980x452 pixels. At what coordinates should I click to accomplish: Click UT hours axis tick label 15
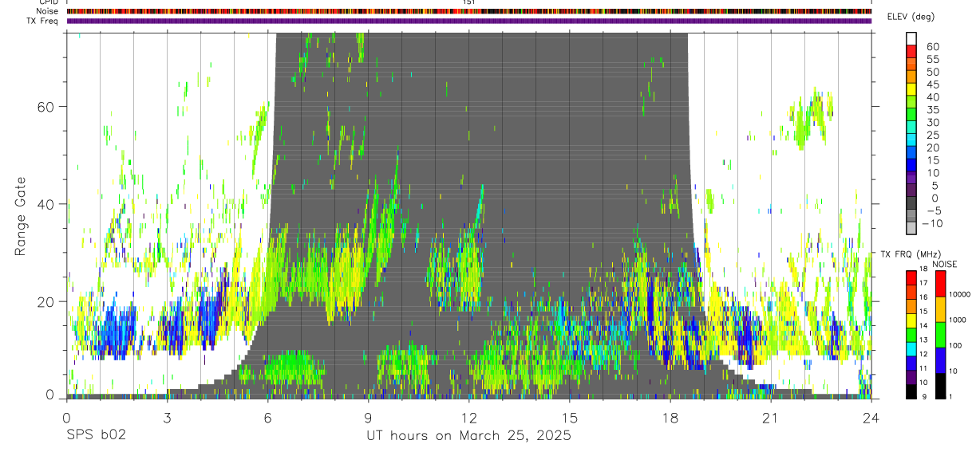point(570,418)
